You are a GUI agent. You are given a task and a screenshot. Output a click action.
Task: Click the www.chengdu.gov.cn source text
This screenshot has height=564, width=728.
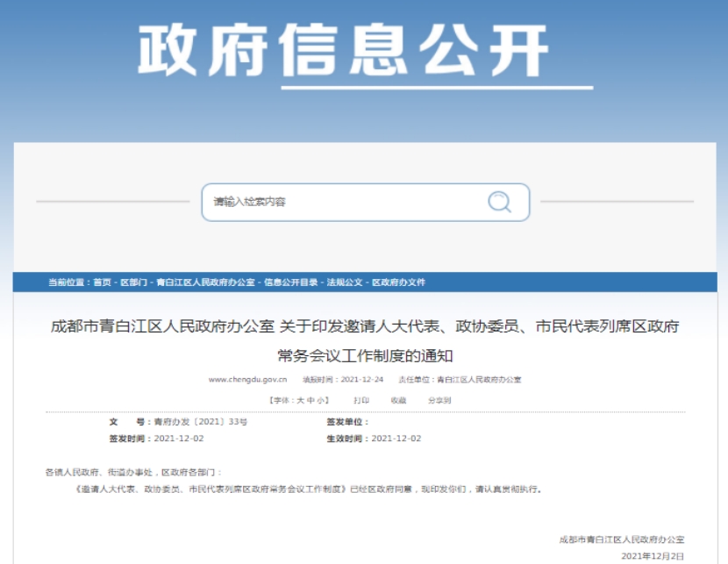248,380
